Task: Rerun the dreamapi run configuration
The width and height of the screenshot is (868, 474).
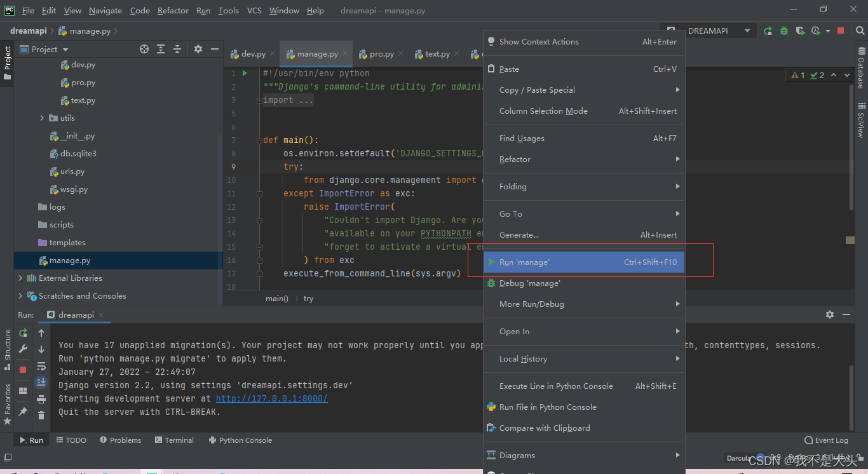Action: (x=22, y=333)
